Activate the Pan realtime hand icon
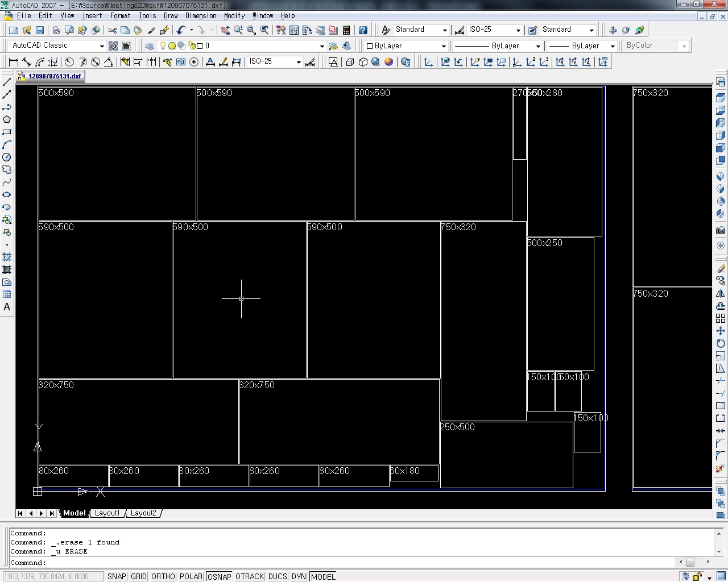This screenshot has width=728, height=582. tap(225, 30)
